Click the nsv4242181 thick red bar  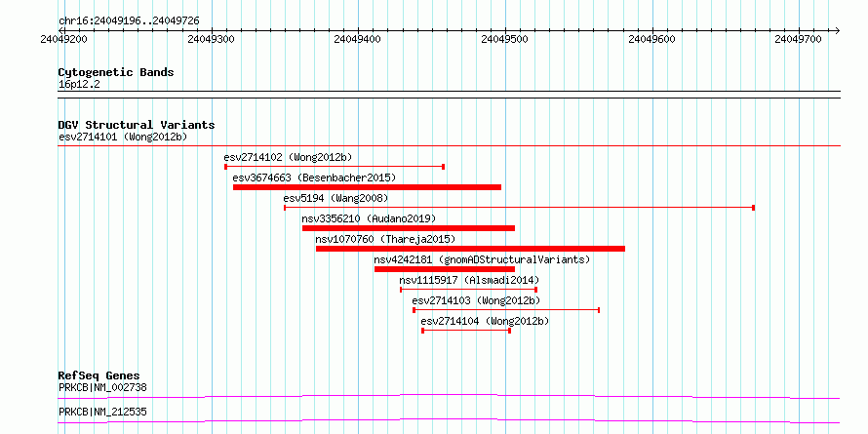click(445, 269)
